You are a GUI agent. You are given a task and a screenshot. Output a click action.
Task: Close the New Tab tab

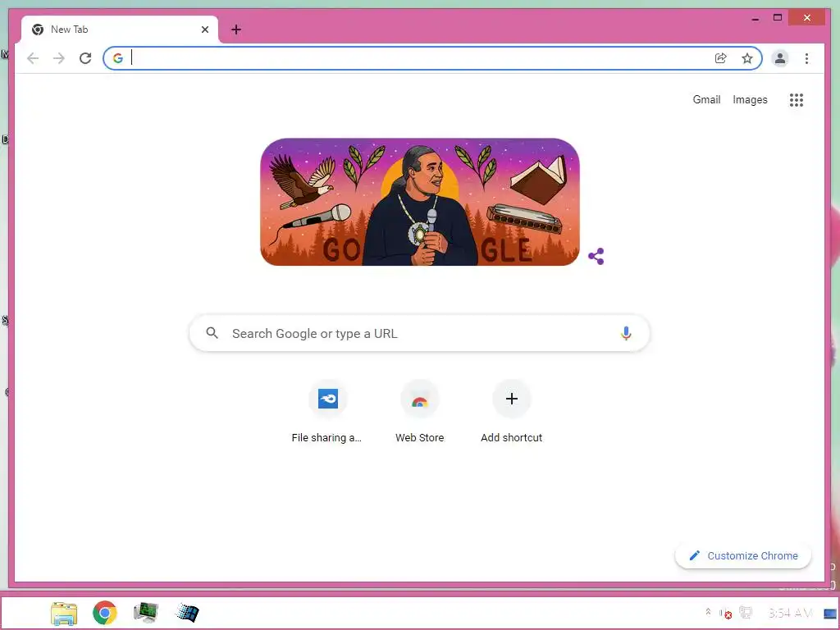point(204,30)
